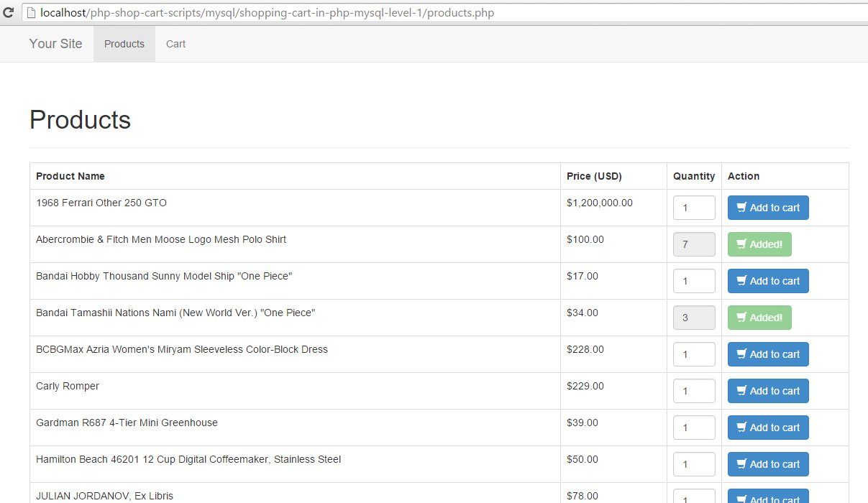Add Bandai Thousand Sunny Model Ship to cart

pos(768,281)
